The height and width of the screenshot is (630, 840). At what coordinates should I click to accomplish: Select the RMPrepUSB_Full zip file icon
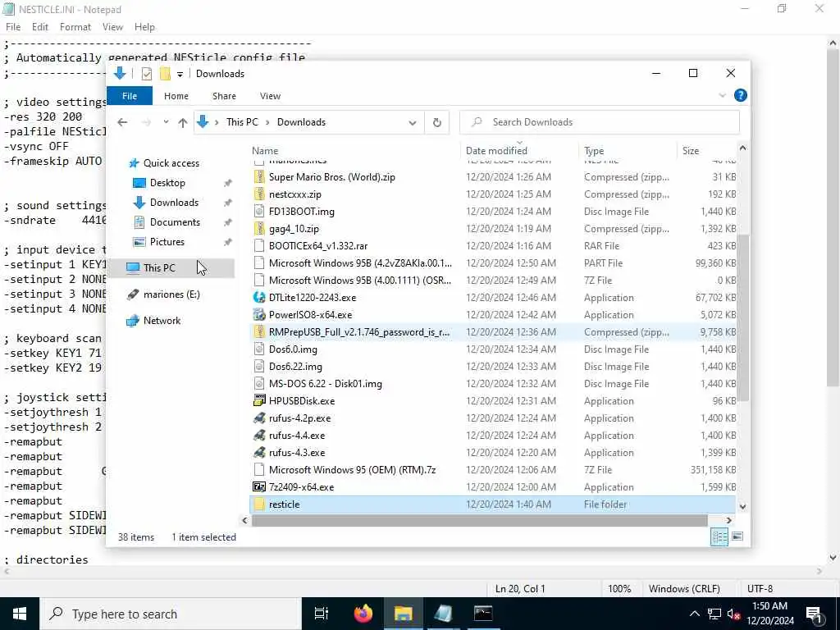(x=259, y=331)
